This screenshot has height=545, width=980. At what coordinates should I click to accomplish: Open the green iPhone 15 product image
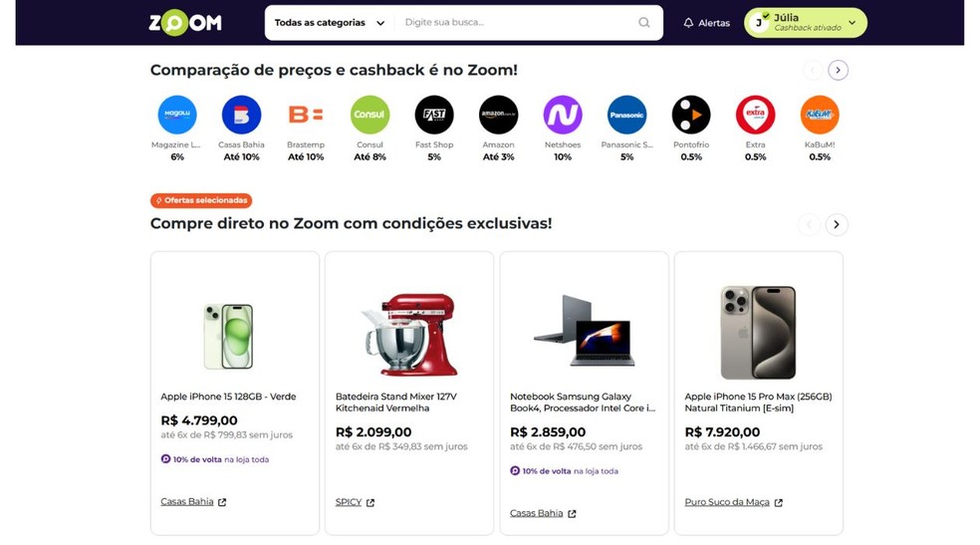tap(228, 336)
